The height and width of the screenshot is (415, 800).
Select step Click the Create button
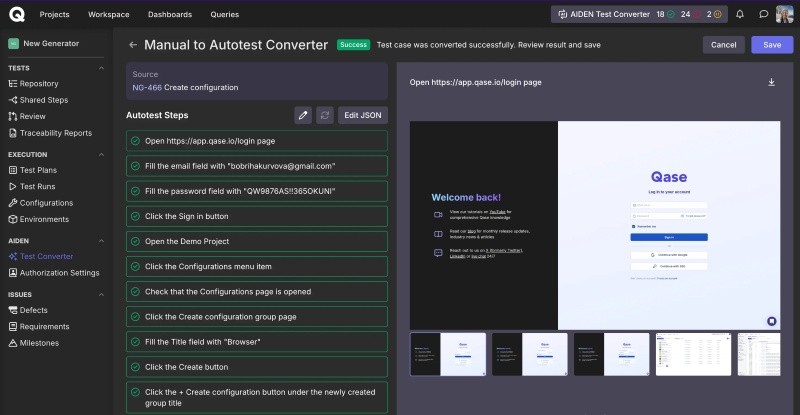(x=257, y=367)
